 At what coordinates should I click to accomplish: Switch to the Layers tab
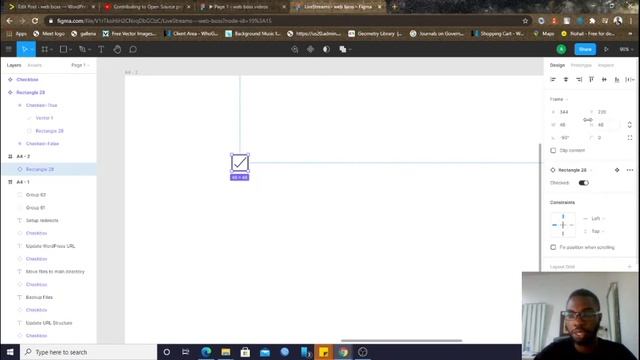[14, 65]
